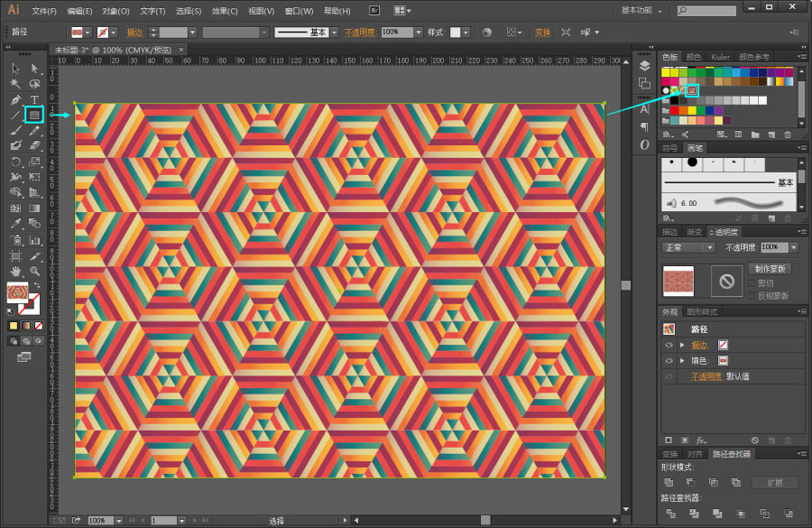
Task: Toggle visibility of 填色 appearance row
Action: pyautogui.click(x=669, y=361)
